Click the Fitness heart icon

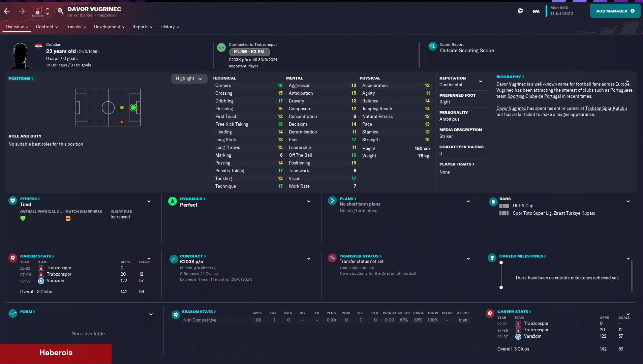(x=13, y=201)
